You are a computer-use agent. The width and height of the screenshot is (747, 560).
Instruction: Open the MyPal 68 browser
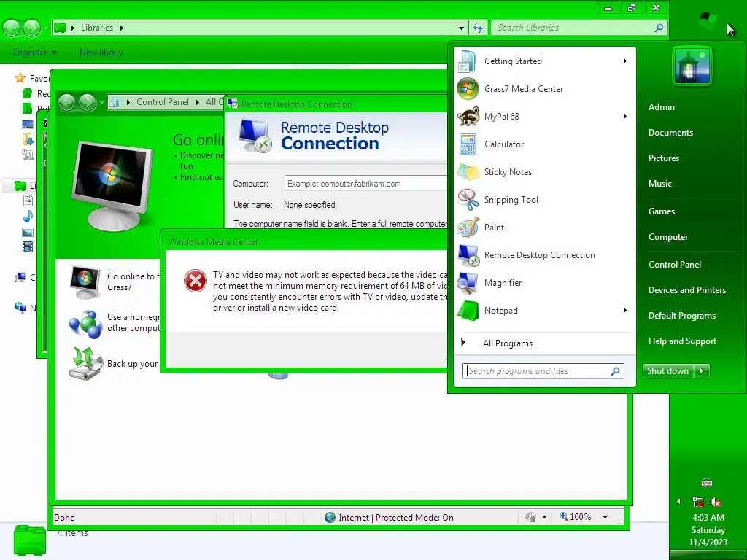point(544,116)
